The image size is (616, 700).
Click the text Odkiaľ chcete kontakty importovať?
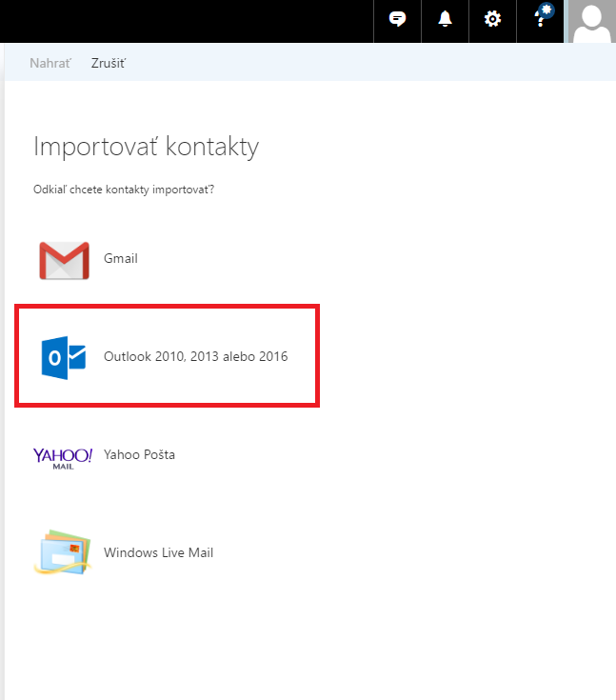tap(124, 190)
